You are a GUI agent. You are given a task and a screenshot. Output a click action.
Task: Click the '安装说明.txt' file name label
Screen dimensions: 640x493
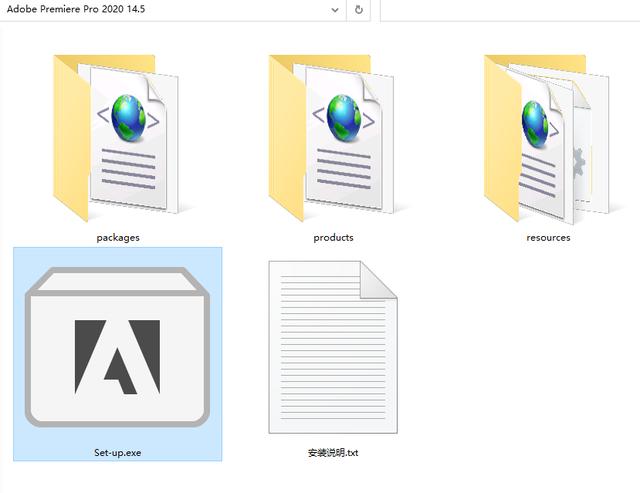[333, 453]
